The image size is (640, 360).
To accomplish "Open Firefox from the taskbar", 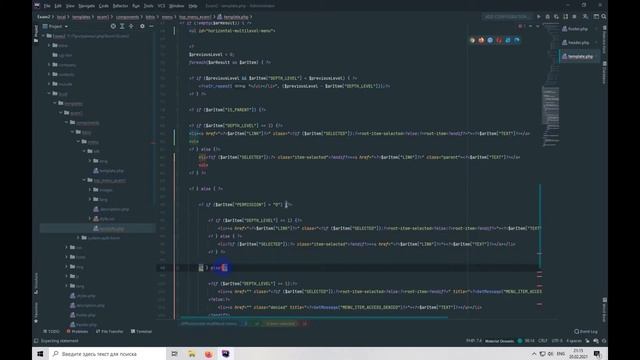I will point(209,353).
